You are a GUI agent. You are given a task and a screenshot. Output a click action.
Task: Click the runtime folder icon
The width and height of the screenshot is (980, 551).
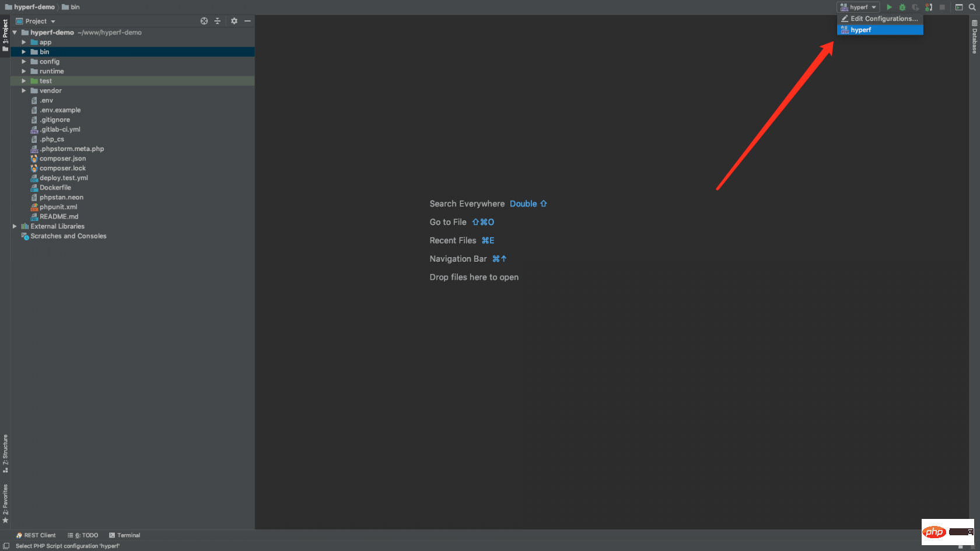click(x=34, y=71)
